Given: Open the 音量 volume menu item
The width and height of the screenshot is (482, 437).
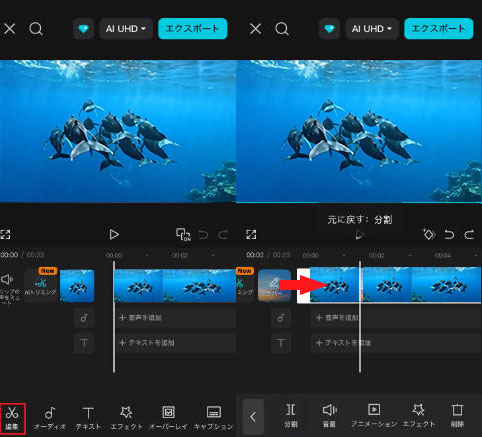Looking at the screenshot, I should coord(329,415).
